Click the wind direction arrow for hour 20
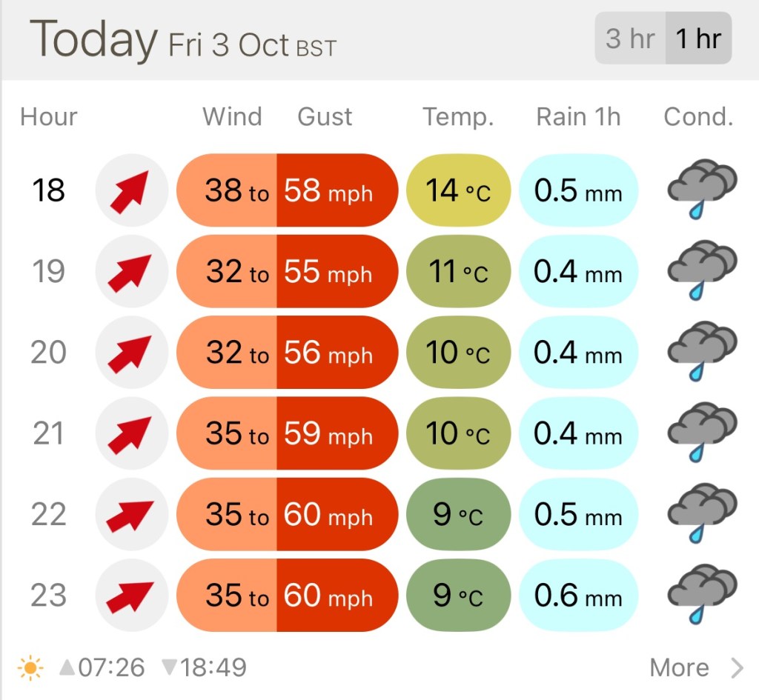Image resolution: width=759 pixels, height=700 pixels. 128,353
